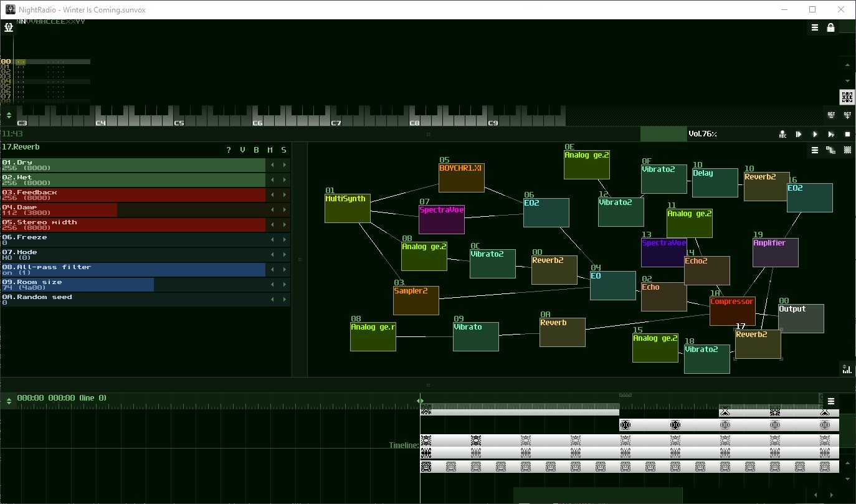This screenshot has width=856, height=504.
Task: Mute the Reverb module with M
Action: pyautogui.click(x=270, y=150)
